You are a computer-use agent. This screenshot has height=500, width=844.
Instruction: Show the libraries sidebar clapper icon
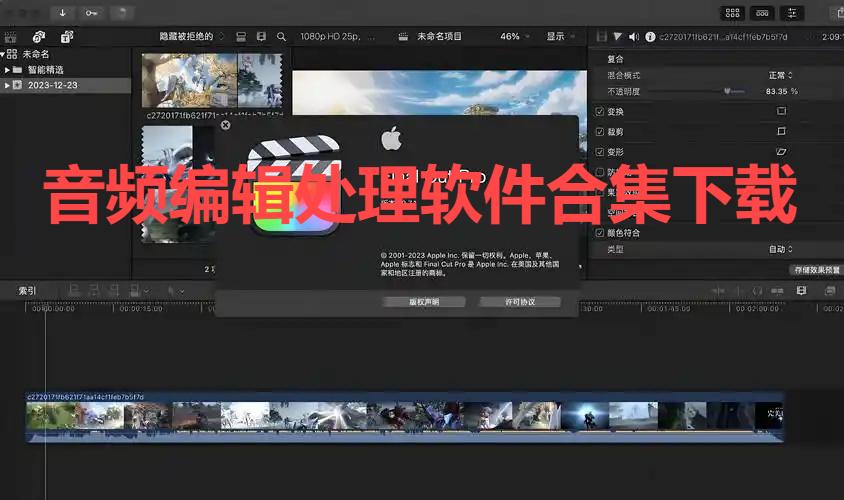point(10,37)
